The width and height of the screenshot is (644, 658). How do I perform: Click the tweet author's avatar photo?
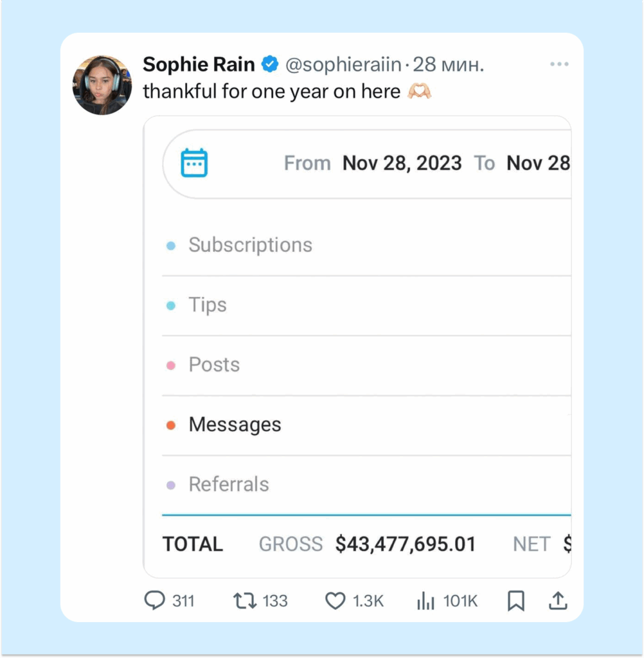[102, 85]
